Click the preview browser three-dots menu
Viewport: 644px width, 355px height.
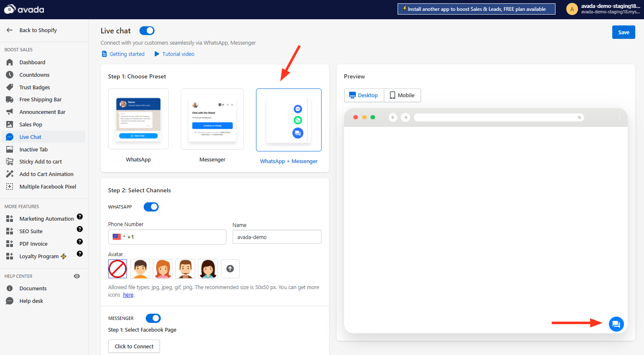point(619,117)
